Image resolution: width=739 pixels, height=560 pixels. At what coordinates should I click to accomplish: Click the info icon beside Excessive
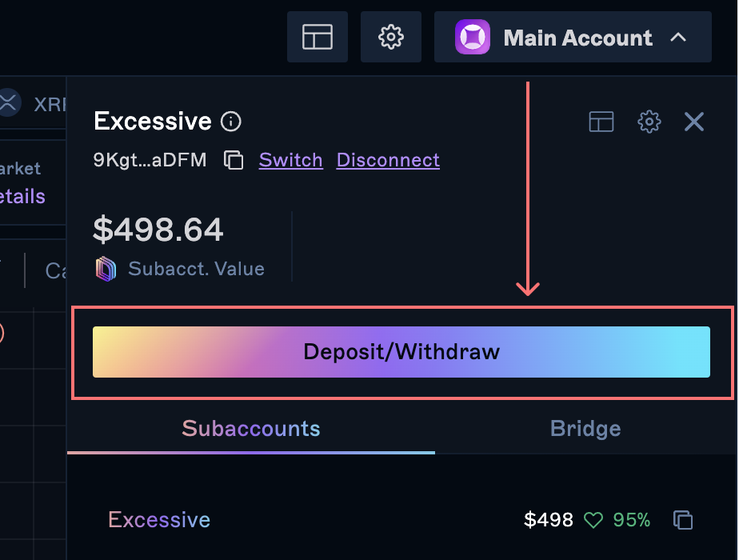coord(231,122)
